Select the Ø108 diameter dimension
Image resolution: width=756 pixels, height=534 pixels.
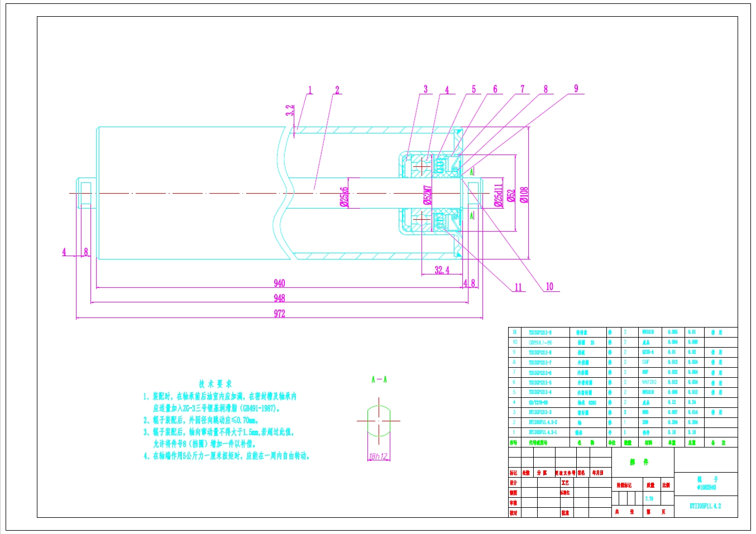[524, 195]
